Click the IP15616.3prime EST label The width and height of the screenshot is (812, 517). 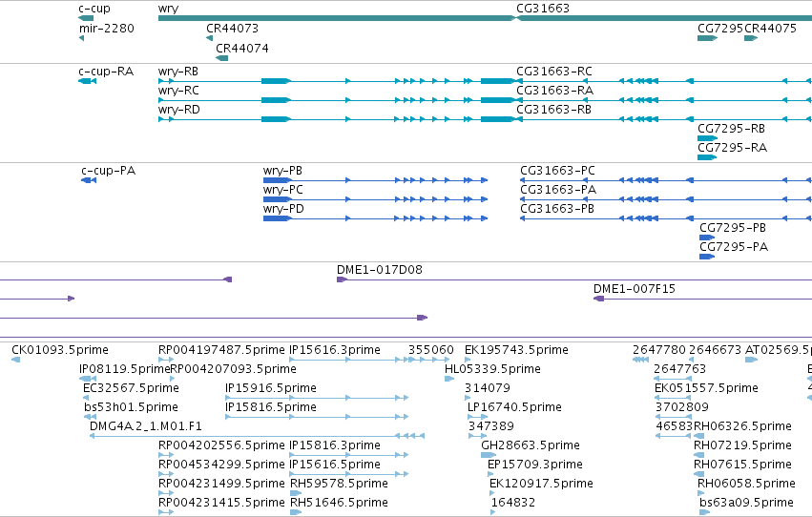pyautogui.click(x=335, y=350)
